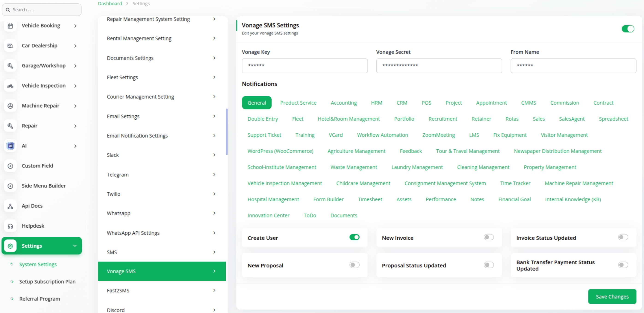
Task: Go to the Dashboard breadcrumb link
Action: click(110, 3)
